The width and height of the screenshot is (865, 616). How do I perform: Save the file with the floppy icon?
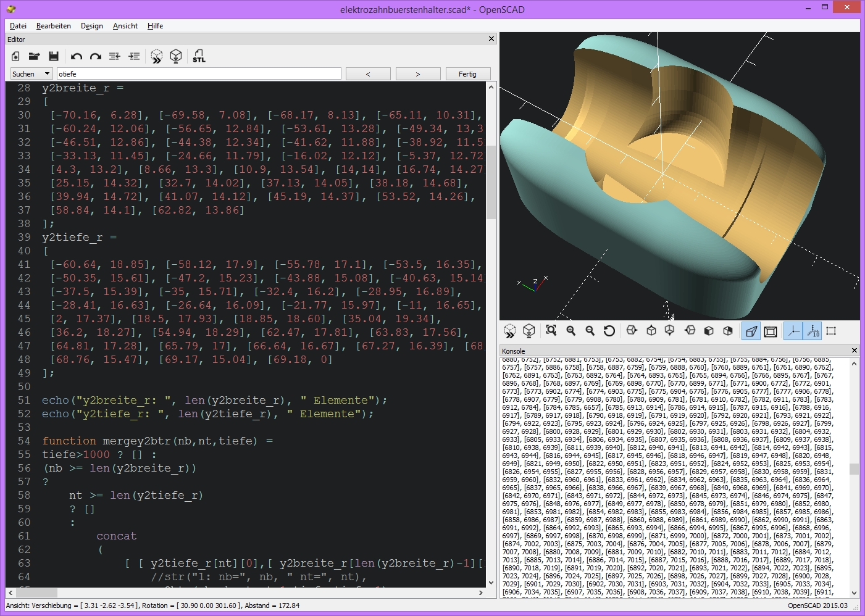coord(54,56)
